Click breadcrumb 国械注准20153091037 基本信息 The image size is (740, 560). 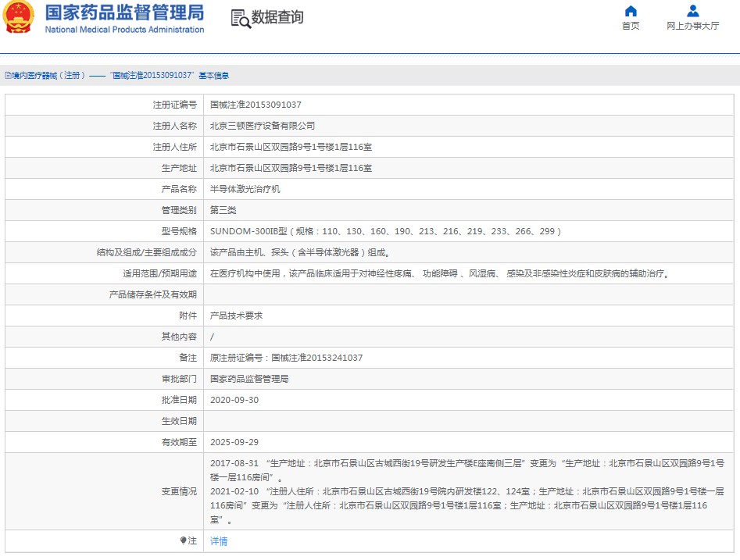point(170,76)
